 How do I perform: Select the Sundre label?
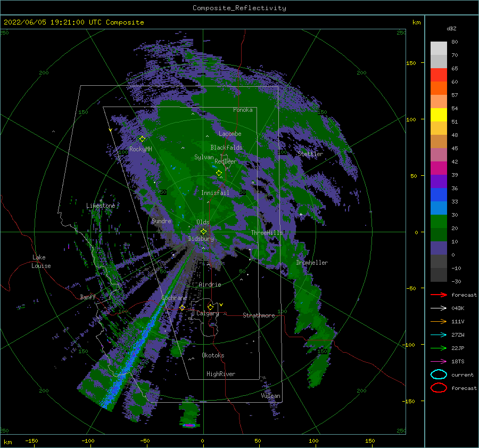click(161, 221)
